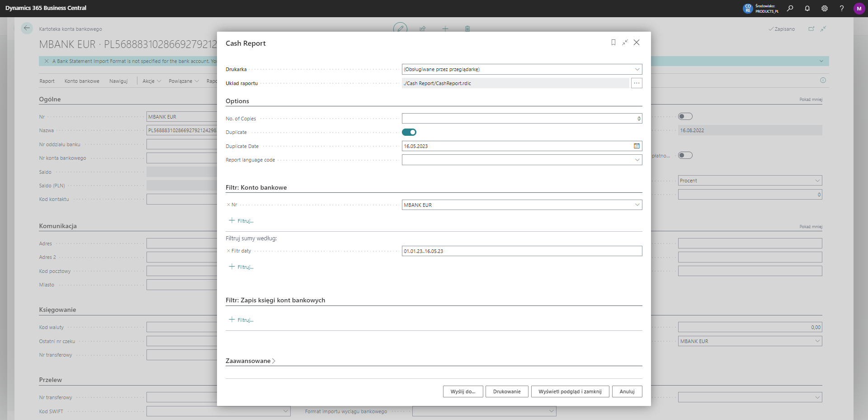The image size is (868, 420).
Task: Open the Nawiguj menu
Action: tap(118, 81)
